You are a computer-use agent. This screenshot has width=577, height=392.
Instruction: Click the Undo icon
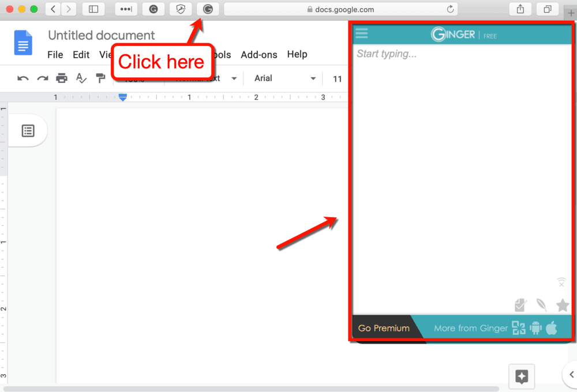click(x=23, y=78)
